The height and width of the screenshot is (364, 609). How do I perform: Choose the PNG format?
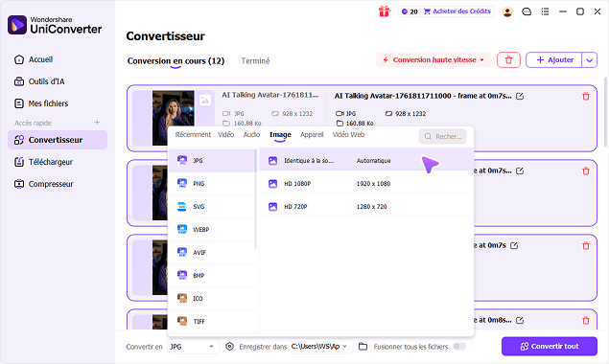(x=213, y=184)
